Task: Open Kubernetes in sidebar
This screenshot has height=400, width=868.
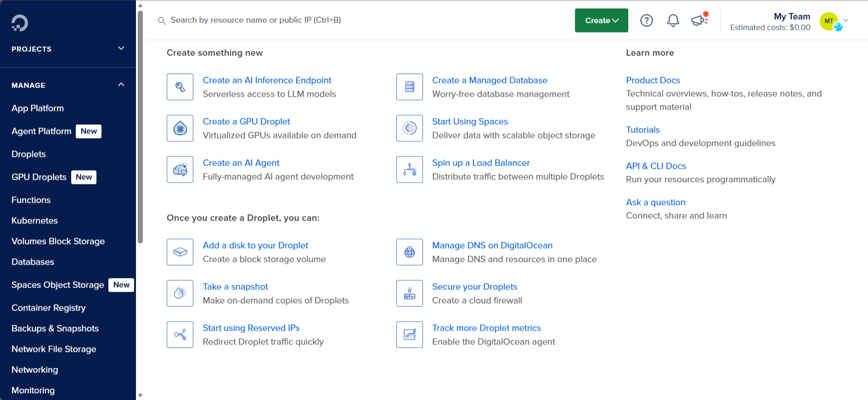Action: coord(34,221)
